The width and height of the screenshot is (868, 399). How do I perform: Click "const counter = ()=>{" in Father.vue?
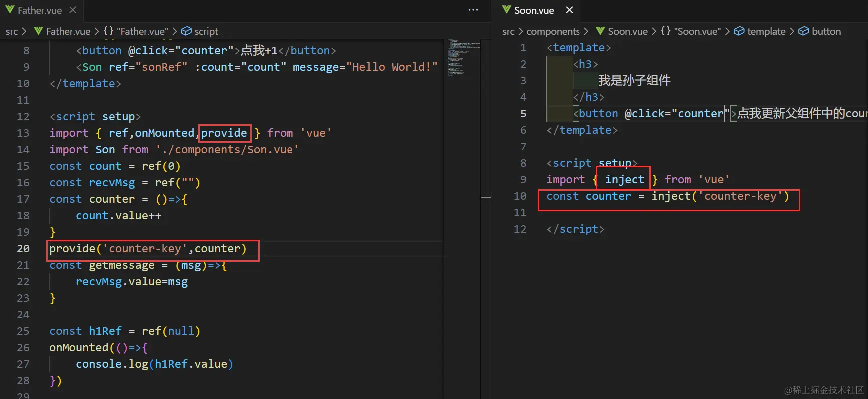[x=118, y=199]
